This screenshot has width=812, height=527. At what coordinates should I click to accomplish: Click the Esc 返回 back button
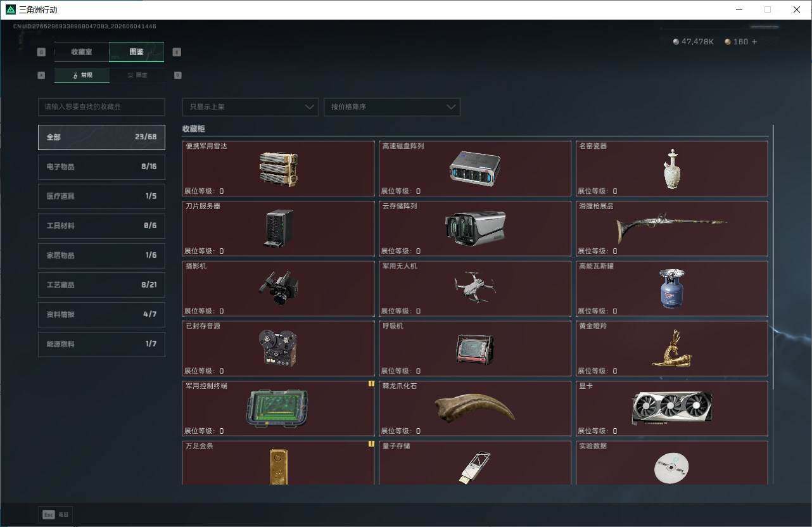(56, 515)
